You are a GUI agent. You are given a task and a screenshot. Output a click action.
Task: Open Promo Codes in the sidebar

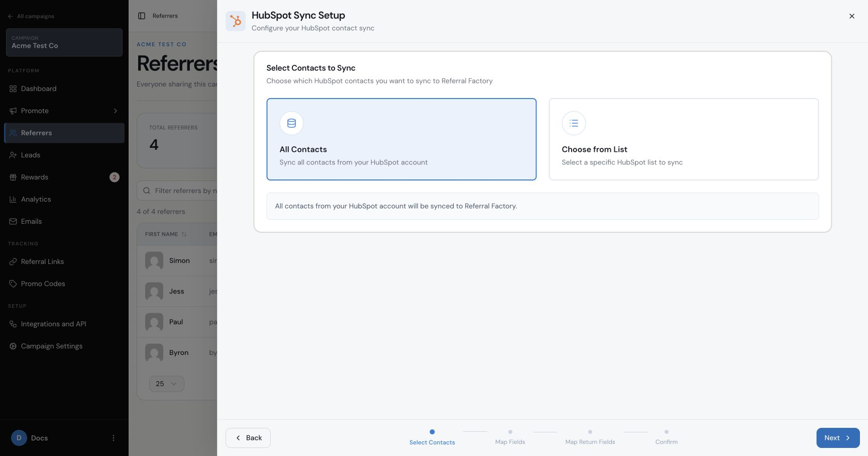(64, 284)
